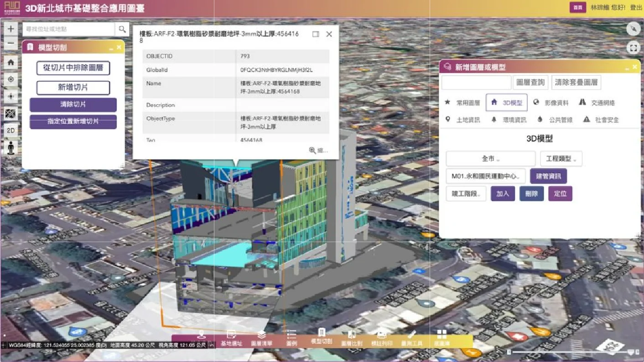
Task: Toggle the 2D view mode button
Action: [11, 130]
